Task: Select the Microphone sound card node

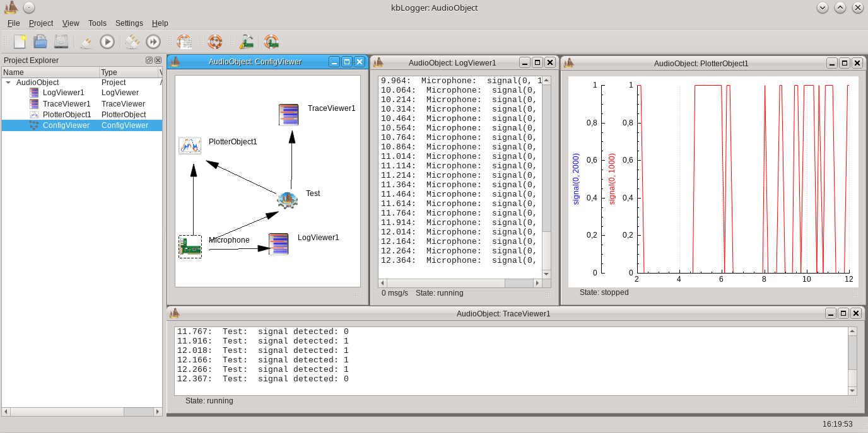Action: (x=190, y=246)
